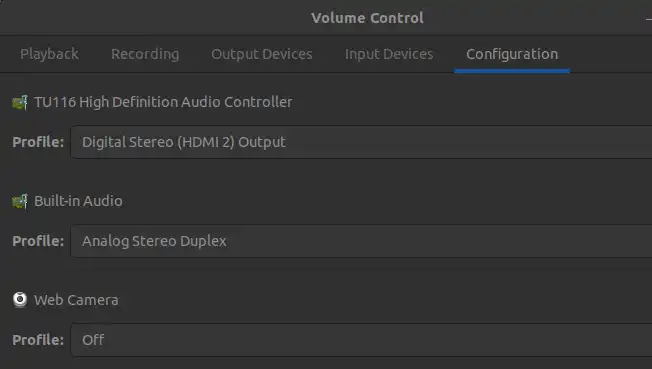The height and width of the screenshot is (369, 652).
Task: Select the Configuration tab
Action: click(512, 54)
